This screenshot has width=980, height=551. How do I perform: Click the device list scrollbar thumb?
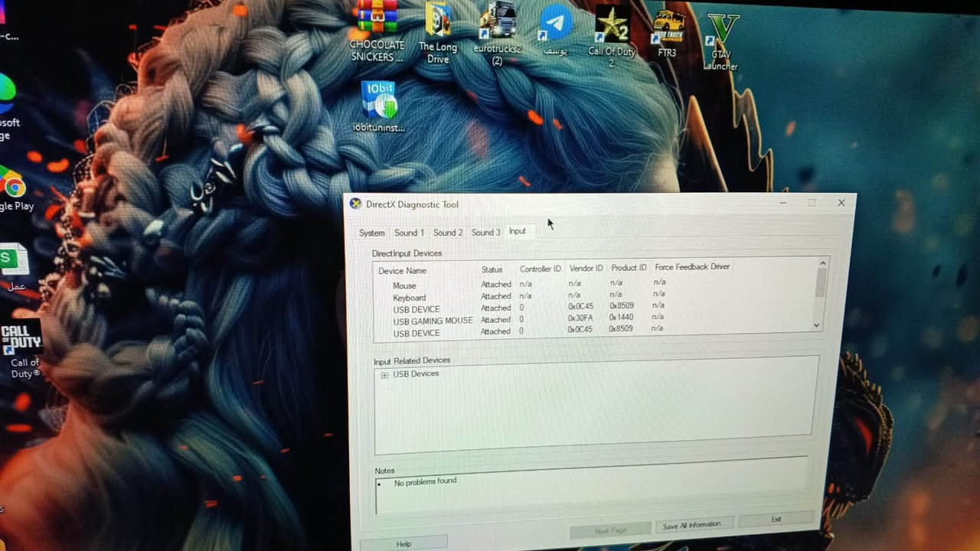pyautogui.click(x=820, y=282)
